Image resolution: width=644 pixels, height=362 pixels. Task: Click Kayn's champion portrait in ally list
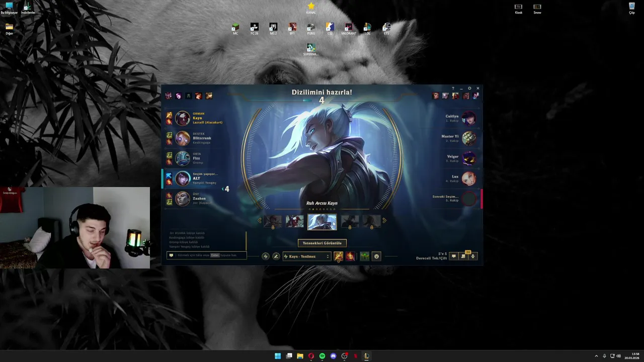[183, 118]
